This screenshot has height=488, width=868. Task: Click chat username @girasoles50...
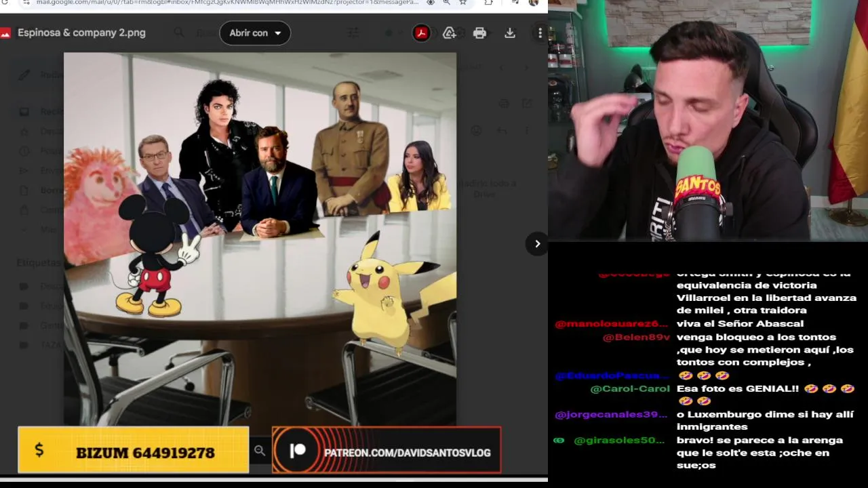pyautogui.click(x=619, y=440)
